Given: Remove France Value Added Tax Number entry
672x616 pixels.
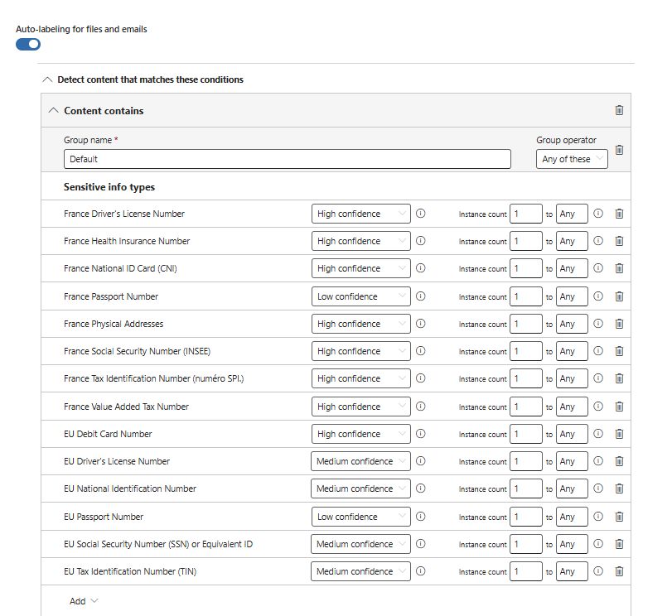Looking at the screenshot, I should pos(619,407).
